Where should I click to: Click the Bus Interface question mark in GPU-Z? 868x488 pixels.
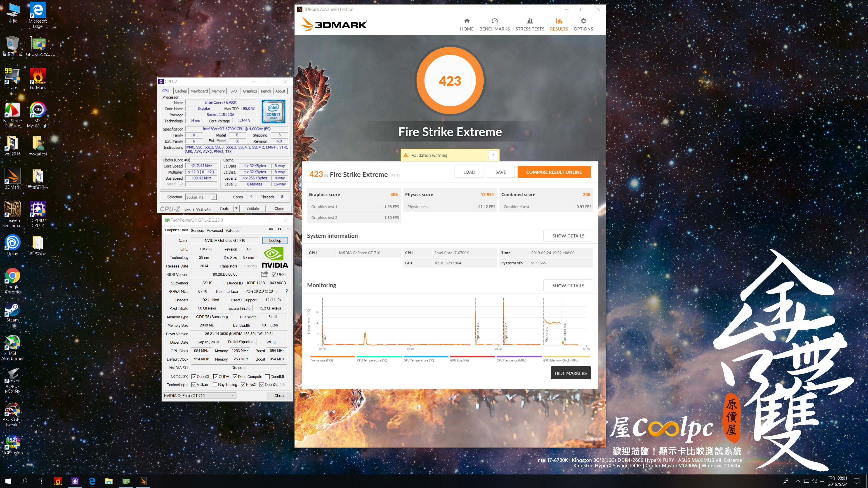[287, 291]
